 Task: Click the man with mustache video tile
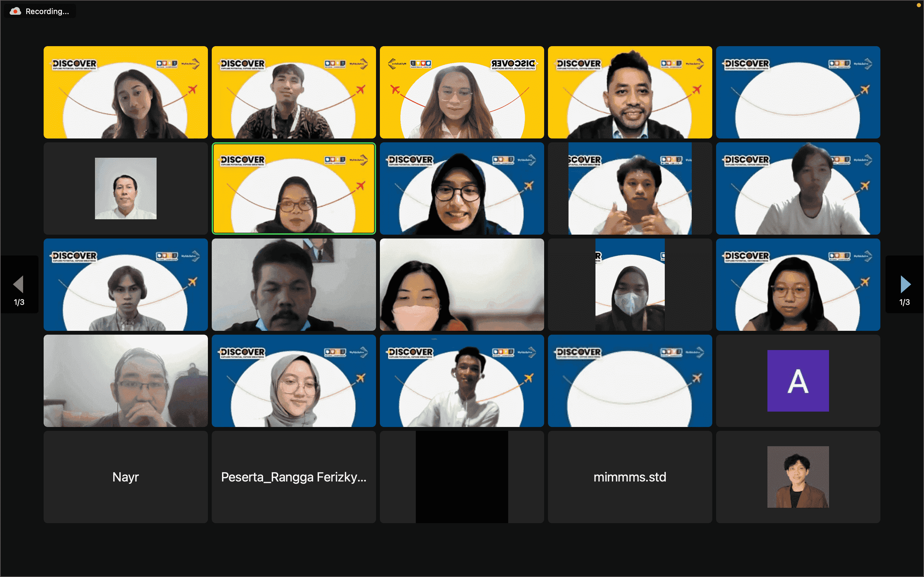pyautogui.click(x=294, y=285)
